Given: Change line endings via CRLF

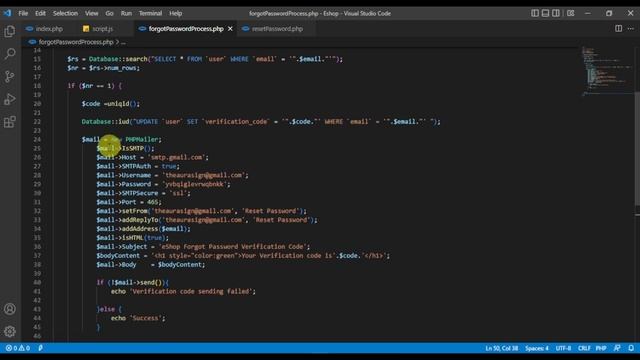Looking at the screenshot, I should 584,348.
